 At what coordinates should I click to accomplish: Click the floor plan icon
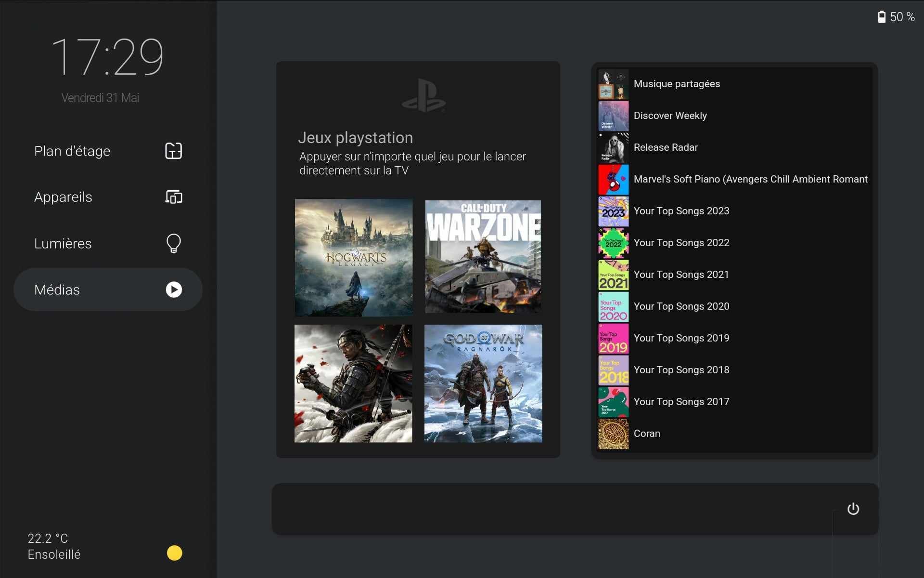click(173, 151)
